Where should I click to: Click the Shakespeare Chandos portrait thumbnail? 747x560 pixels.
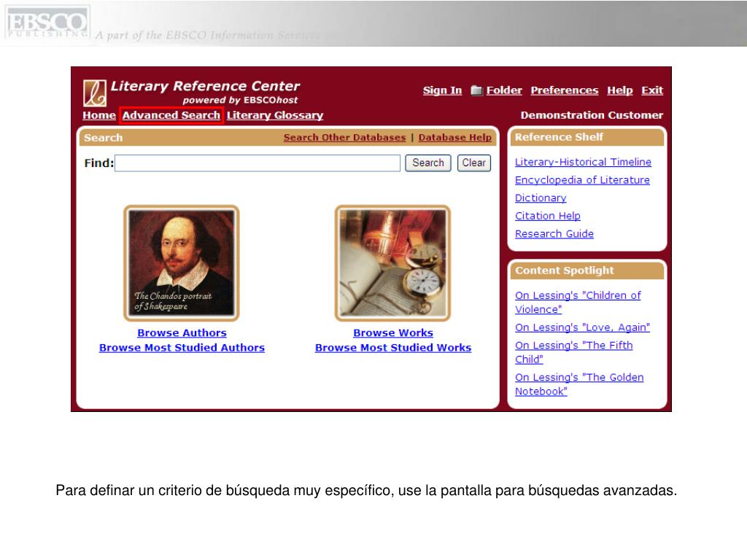pos(182,262)
